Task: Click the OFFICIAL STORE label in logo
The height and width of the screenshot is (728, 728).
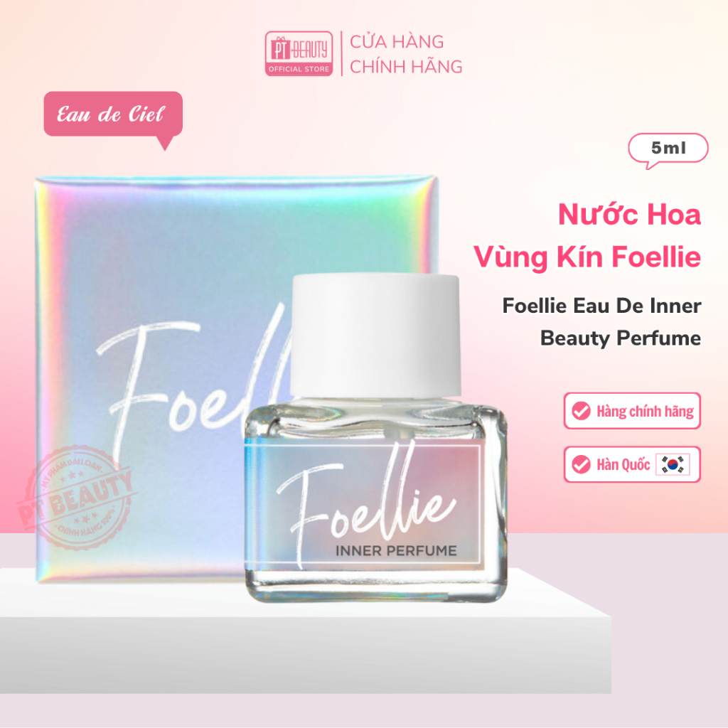Action: click(x=299, y=69)
